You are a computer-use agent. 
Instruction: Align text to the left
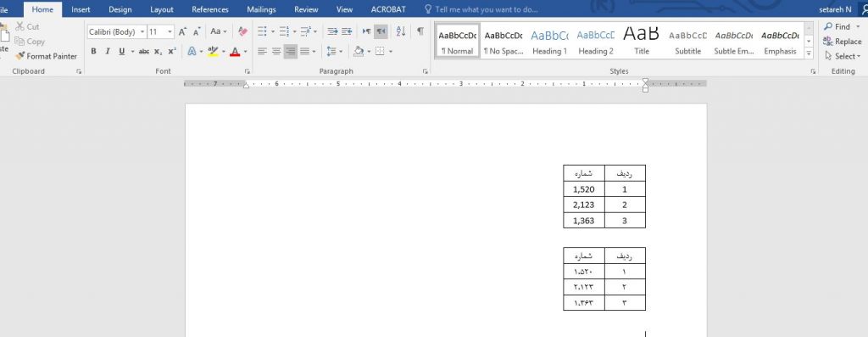[x=263, y=51]
